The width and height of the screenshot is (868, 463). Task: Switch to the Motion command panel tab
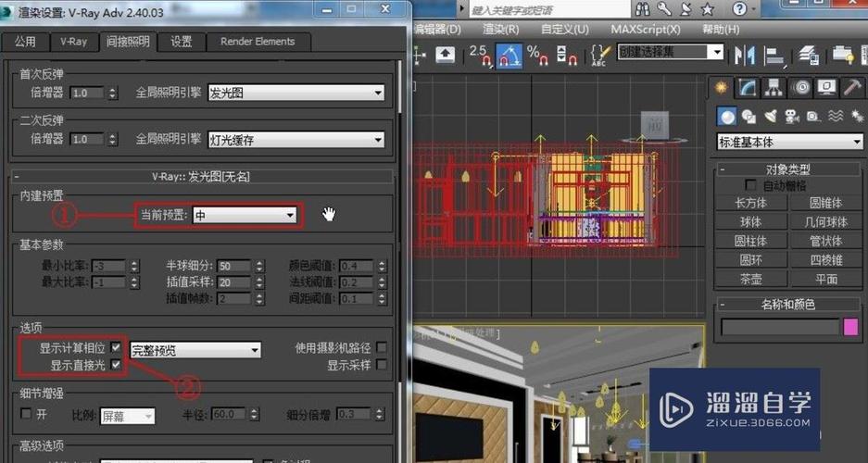click(799, 87)
